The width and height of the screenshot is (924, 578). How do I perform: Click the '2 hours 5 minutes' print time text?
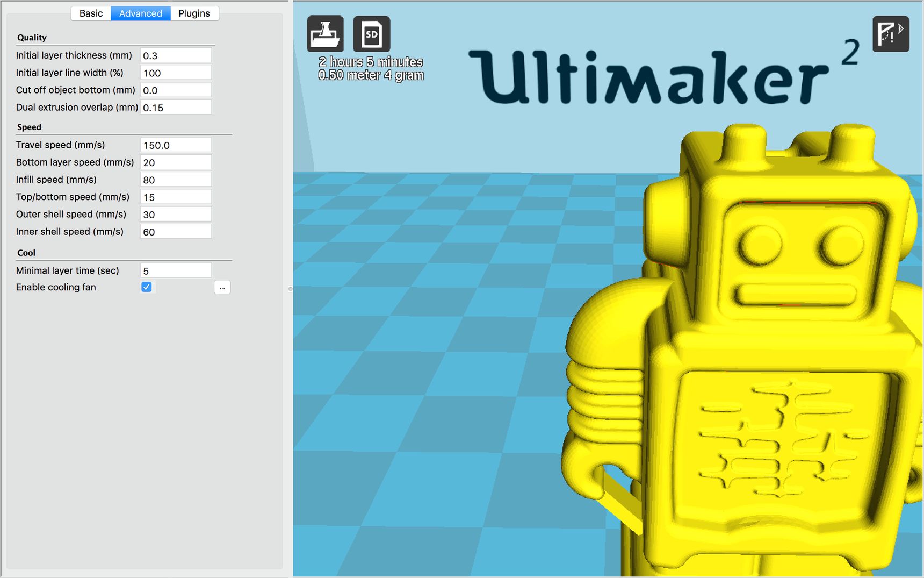371,62
